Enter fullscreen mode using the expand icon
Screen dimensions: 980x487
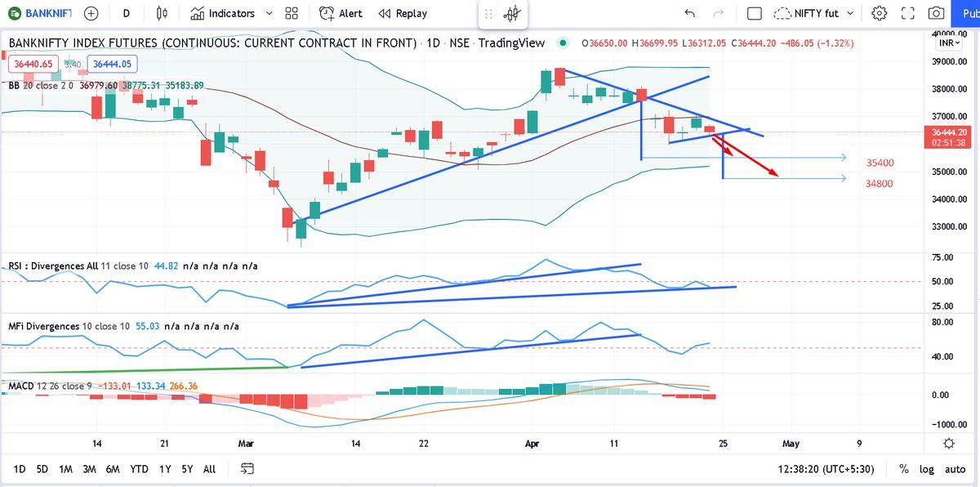click(x=907, y=13)
